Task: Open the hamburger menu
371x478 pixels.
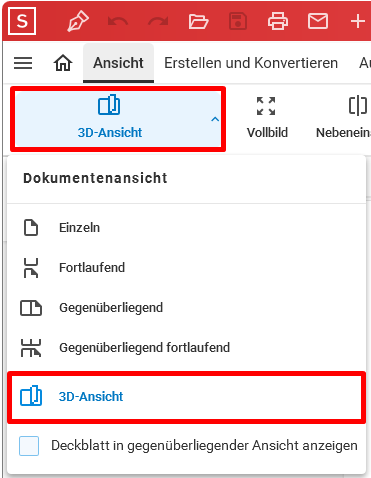Action: (23, 63)
